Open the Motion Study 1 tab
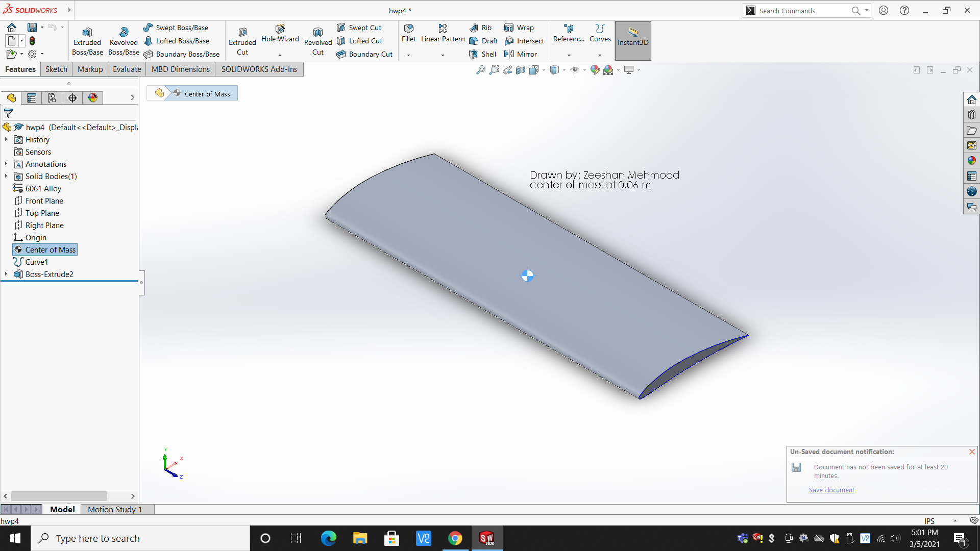 115,509
